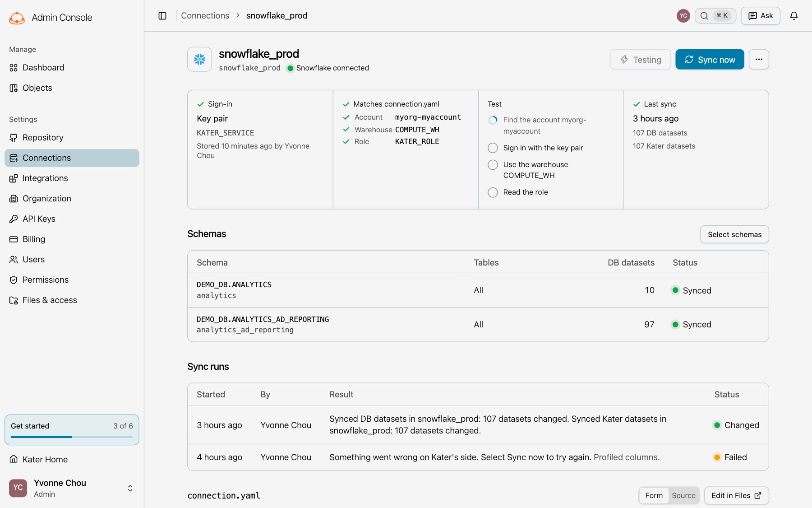Click Edit in Files button

click(x=736, y=495)
